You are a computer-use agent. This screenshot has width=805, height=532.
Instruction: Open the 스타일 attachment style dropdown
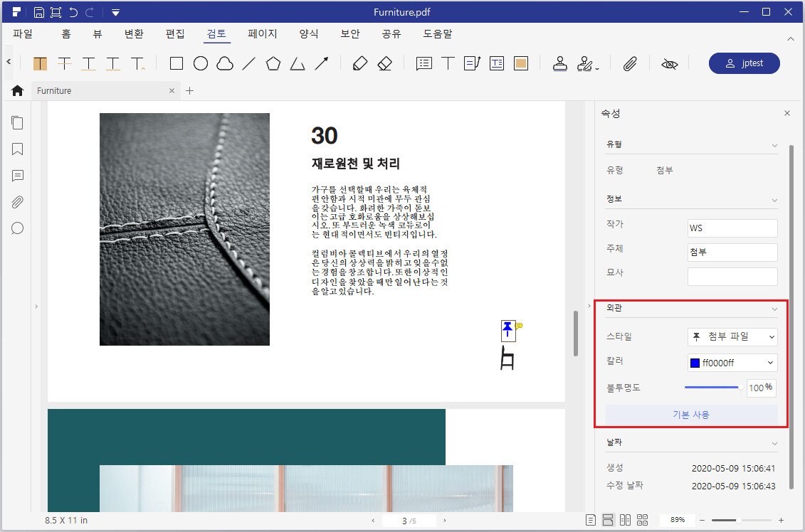tap(732, 336)
